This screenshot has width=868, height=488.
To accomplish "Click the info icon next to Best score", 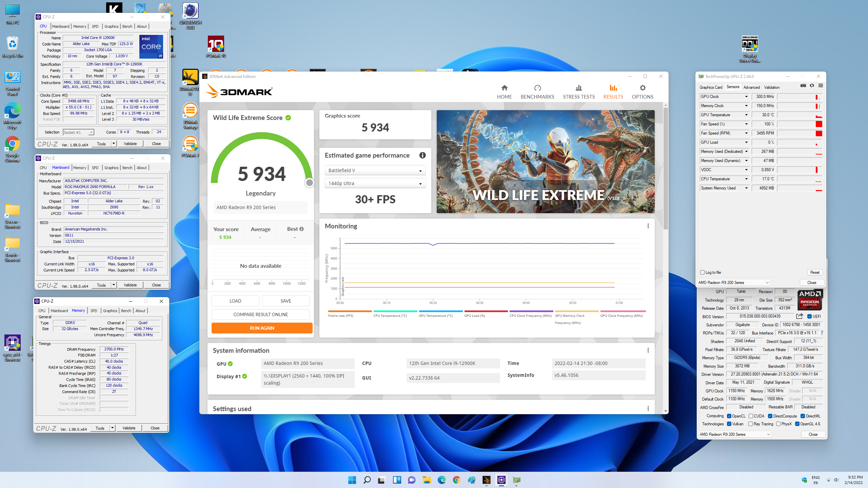I will coord(301,229).
